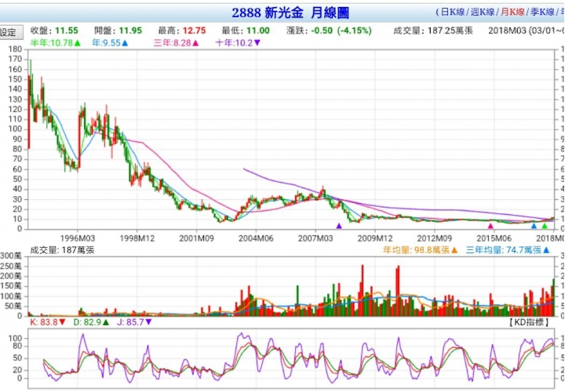This screenshot has width=565, height=392.
Task: Click the 2007M03 date label
Action: 315,238
